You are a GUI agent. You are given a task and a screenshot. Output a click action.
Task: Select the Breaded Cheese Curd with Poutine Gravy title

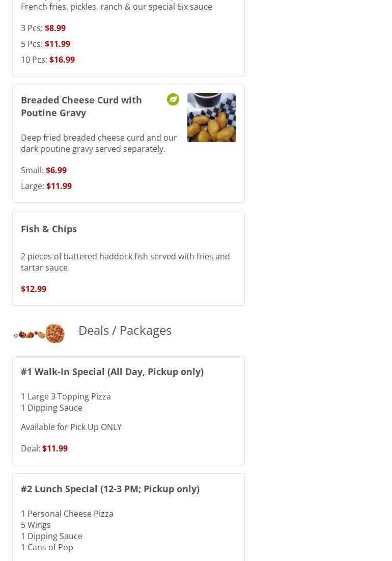pyautogui.click(x=81, y=106)
